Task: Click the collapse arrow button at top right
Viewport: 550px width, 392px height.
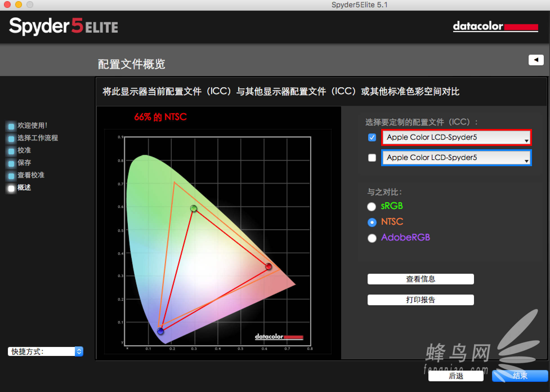Action: 536,60
